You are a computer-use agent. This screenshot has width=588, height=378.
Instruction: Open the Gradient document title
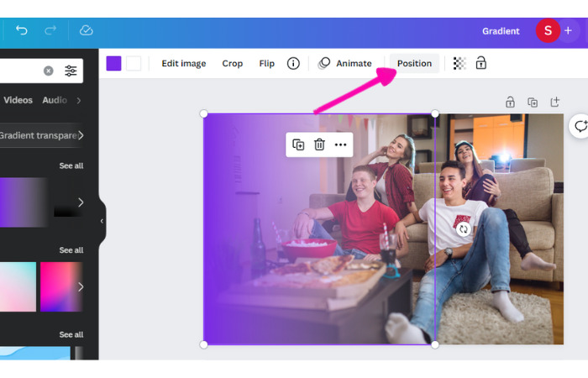pyautogui.click(x=501, y=31)
